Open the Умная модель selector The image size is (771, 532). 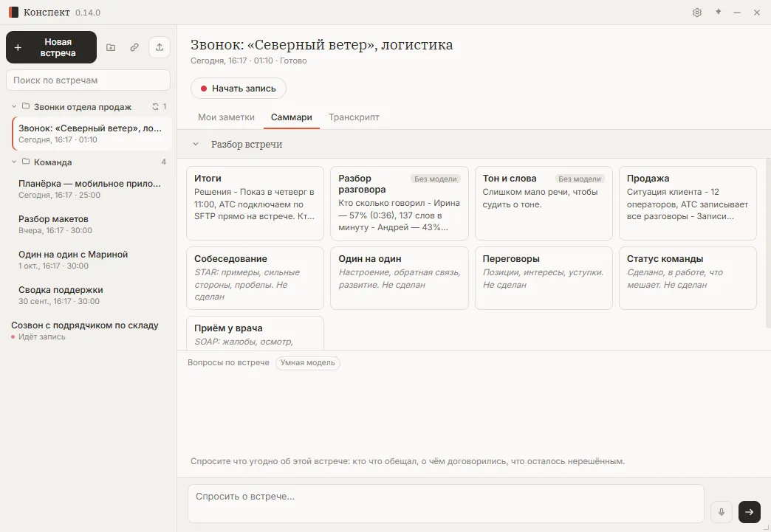pos(308,362)
